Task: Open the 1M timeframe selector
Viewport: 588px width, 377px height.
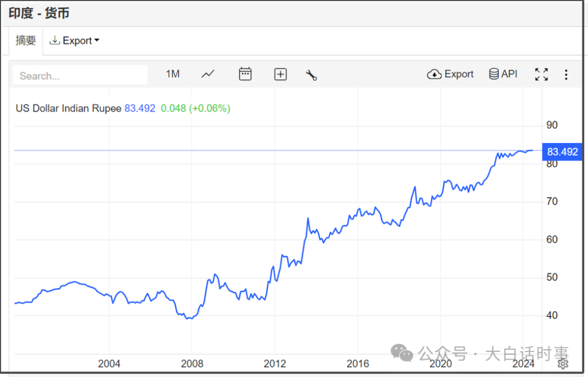Action: pyautogui.click(x=173, y=74)
